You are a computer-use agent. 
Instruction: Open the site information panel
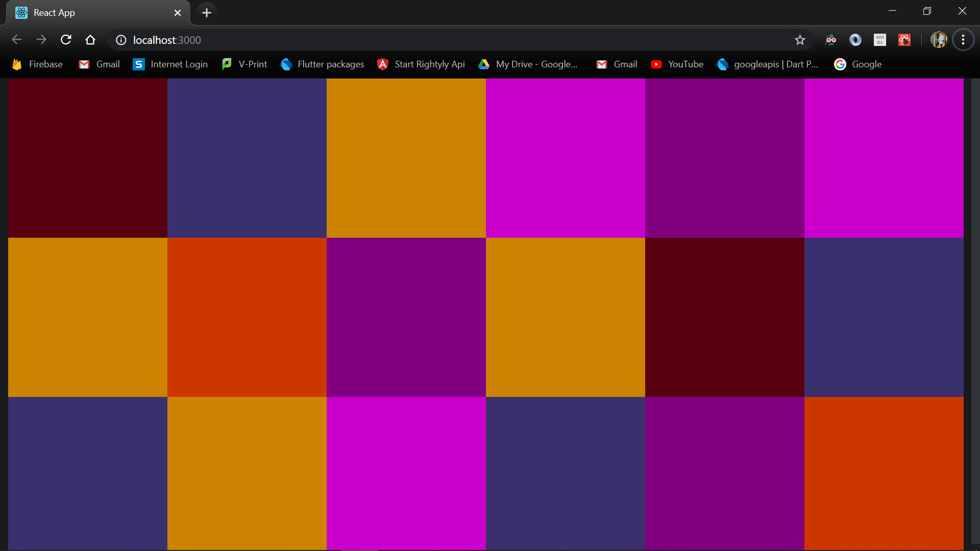coord(120,40)
